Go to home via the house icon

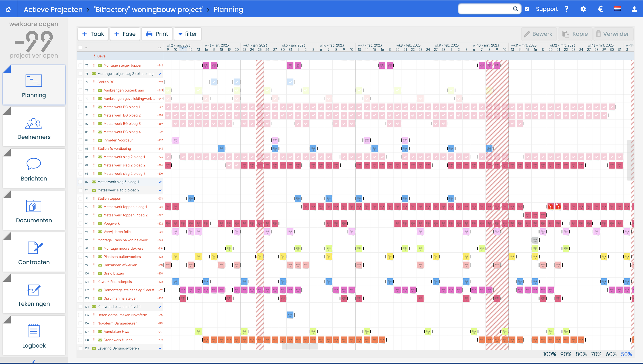click(x=9, y=9)
